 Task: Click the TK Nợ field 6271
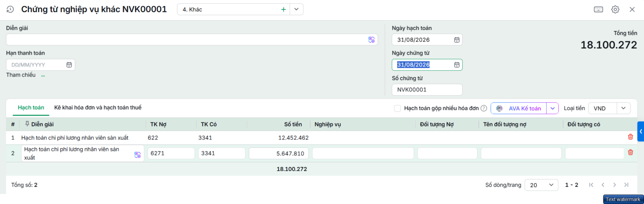click(x=171, y=153)
